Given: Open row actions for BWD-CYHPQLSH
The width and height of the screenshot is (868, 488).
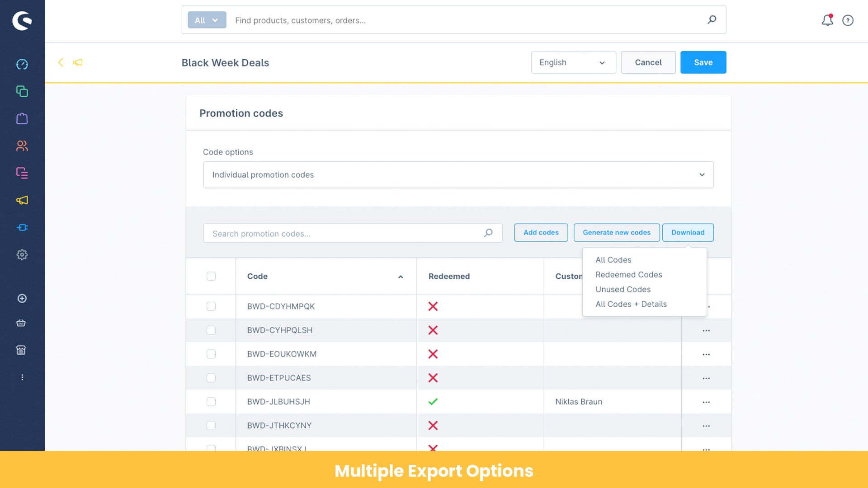Looking at the screenshot, I should click(x=706, y=331).
